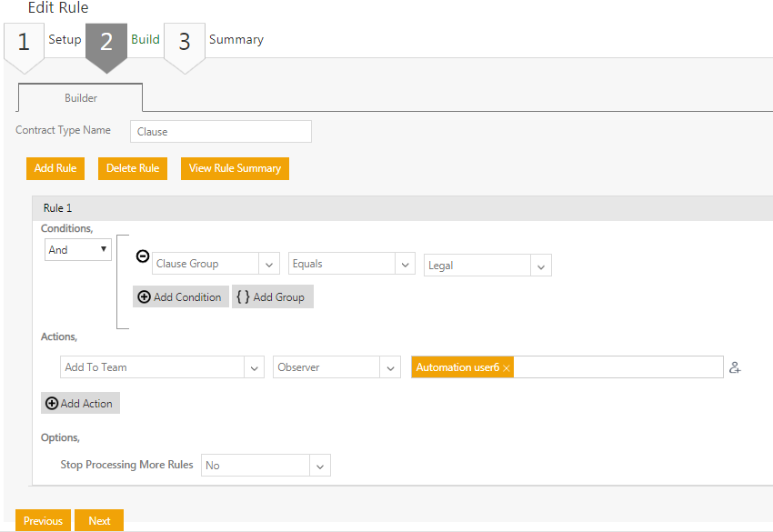Click the Contract Type Name input field

point(221,132)
